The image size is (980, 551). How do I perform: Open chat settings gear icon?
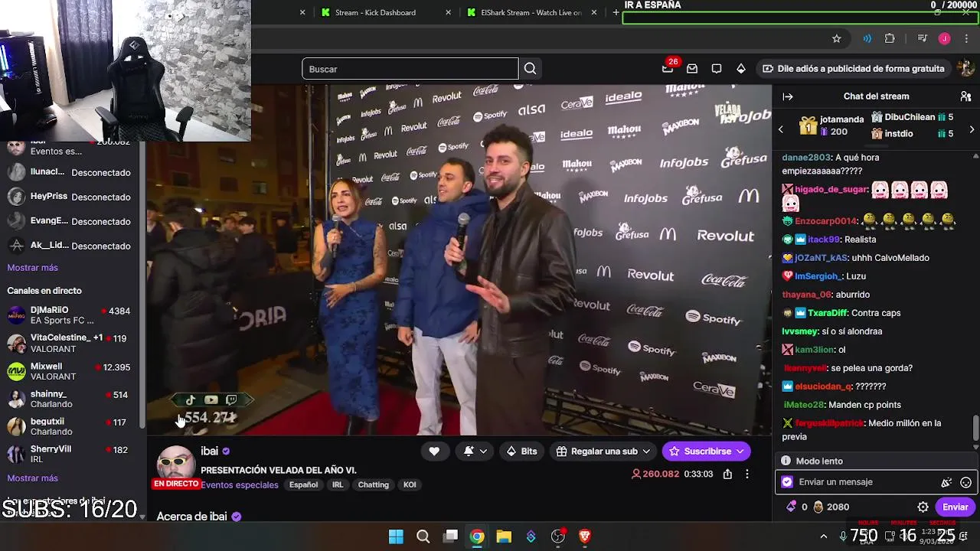[x=923, y=507]
